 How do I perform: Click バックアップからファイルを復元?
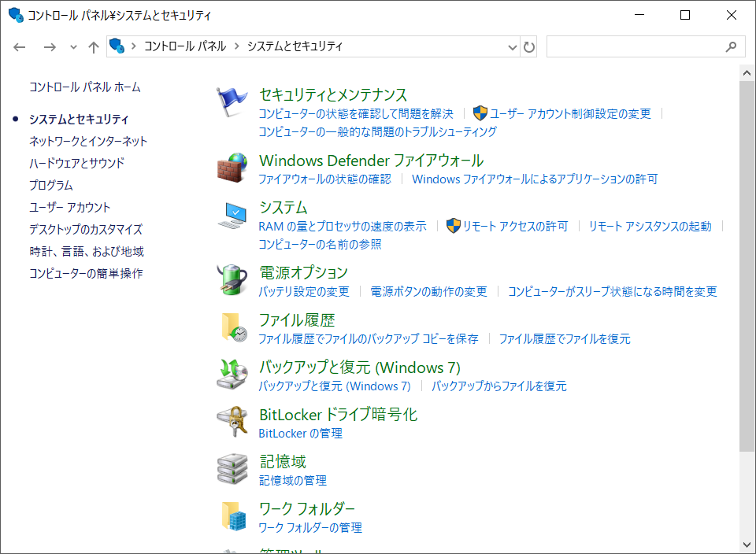[x=499, y=386]
